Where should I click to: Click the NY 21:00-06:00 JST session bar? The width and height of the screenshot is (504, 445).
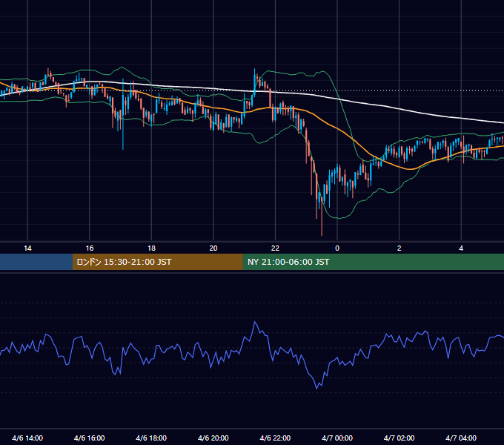pyautogui.click(x=373, y=262)
